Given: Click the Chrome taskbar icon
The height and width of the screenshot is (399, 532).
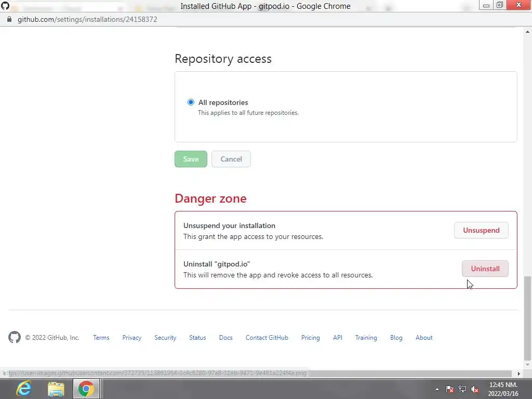Looking at the screenshot, I should click(x=86, y=389).
